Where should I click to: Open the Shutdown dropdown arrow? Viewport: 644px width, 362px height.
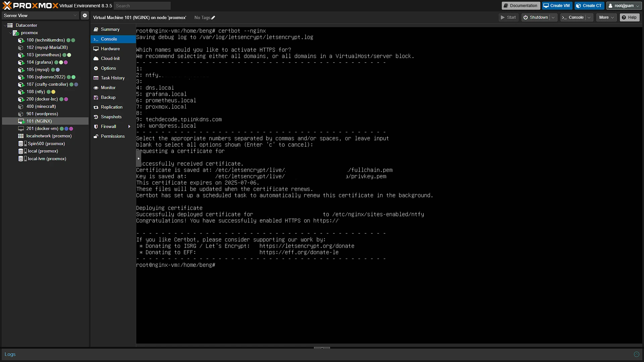[553, 17]
